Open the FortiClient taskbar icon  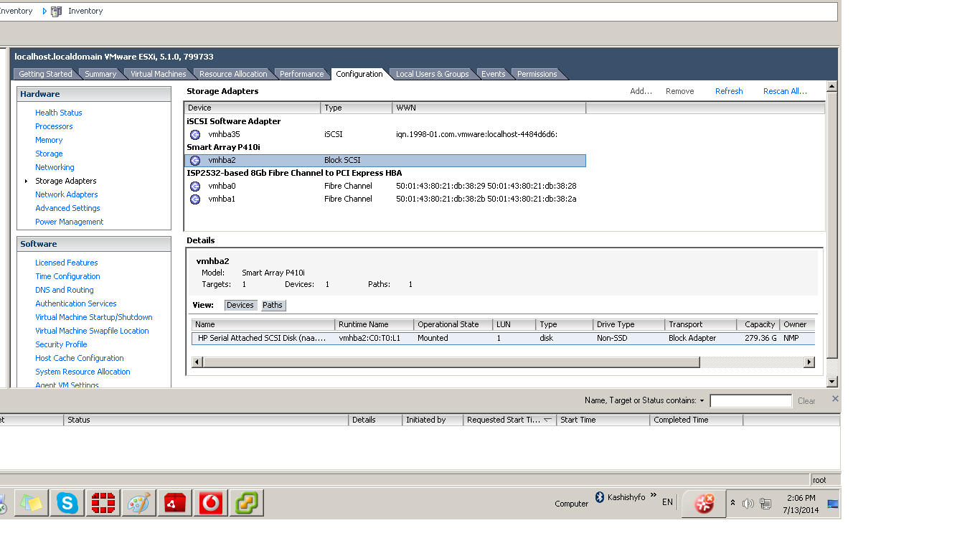(x=103, y=503)
